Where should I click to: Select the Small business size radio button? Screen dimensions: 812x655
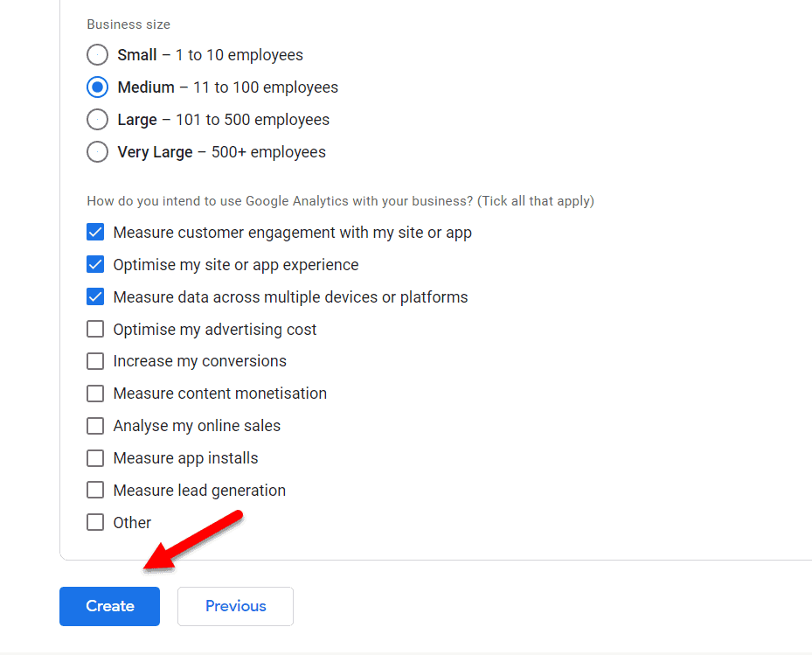click(97, 55)
